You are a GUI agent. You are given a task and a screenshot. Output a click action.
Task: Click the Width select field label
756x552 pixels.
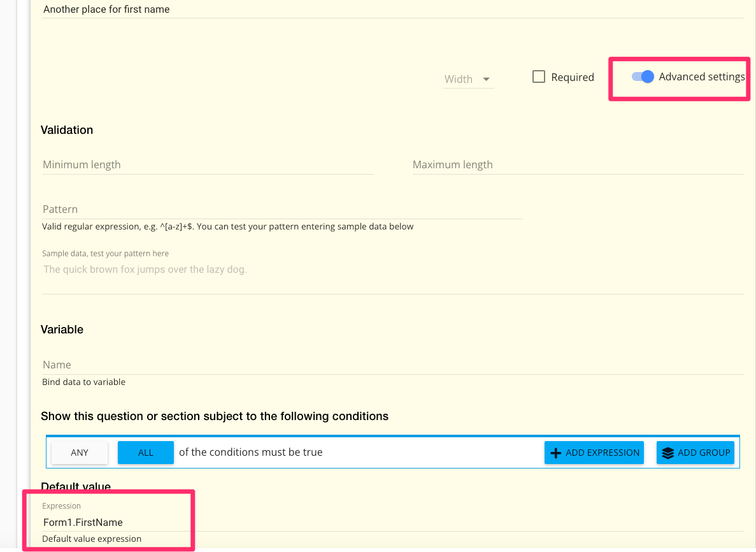pos(459,79)
